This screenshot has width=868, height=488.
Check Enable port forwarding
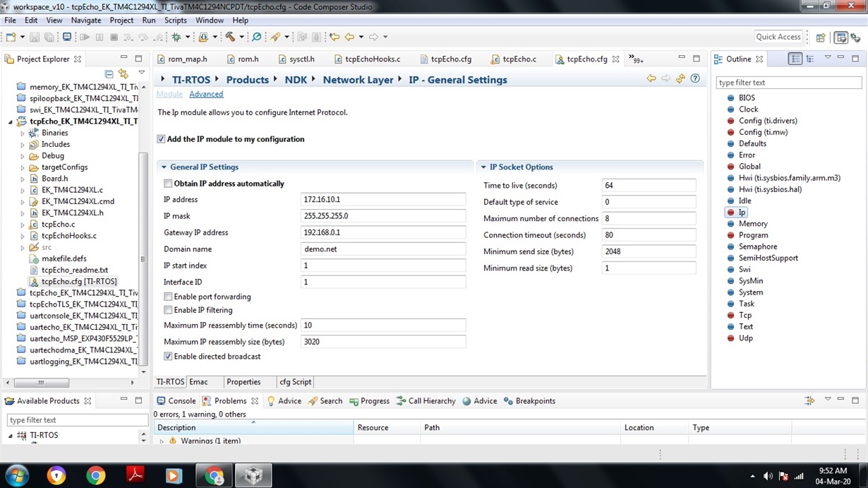coord(168,297)
